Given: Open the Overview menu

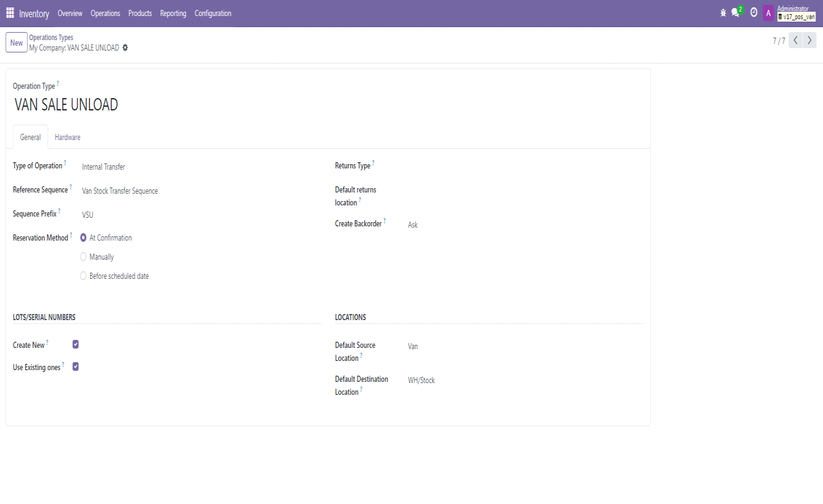Looking at the screenshot, I should click(70, 13).
